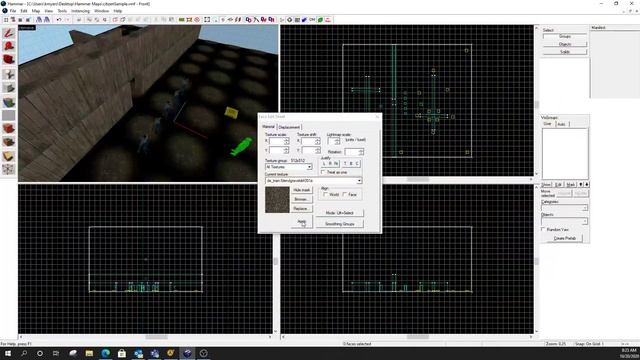640x360 pixels.
Task: Click the Mode Lift+Select button
Action: (x=340, y=213)
